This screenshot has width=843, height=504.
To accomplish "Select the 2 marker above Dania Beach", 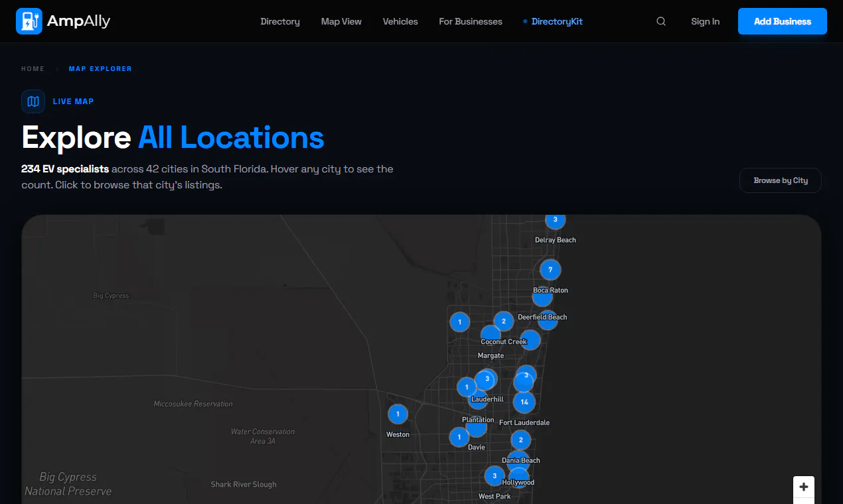I will pos(521,440).
